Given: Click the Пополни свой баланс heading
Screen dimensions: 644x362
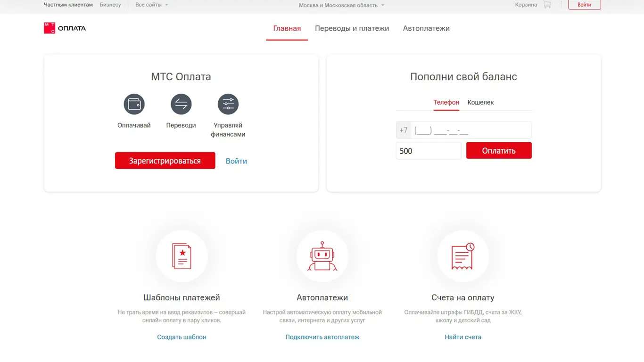Looking at the screenshot, I should click(x=464, y=77).
